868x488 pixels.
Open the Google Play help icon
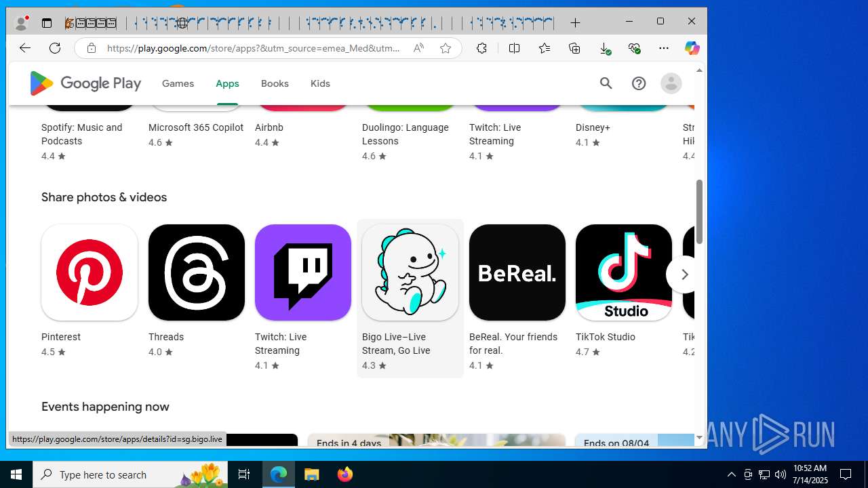pos(639,83)
